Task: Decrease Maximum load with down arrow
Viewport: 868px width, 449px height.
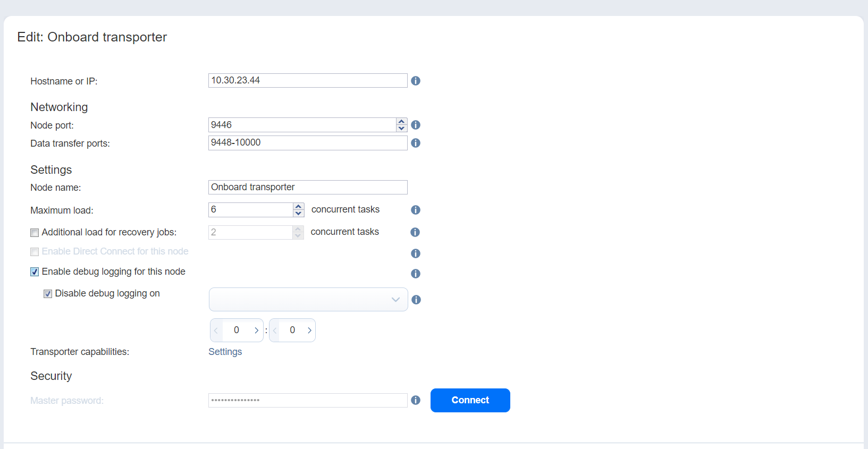Action: point(299,213)
